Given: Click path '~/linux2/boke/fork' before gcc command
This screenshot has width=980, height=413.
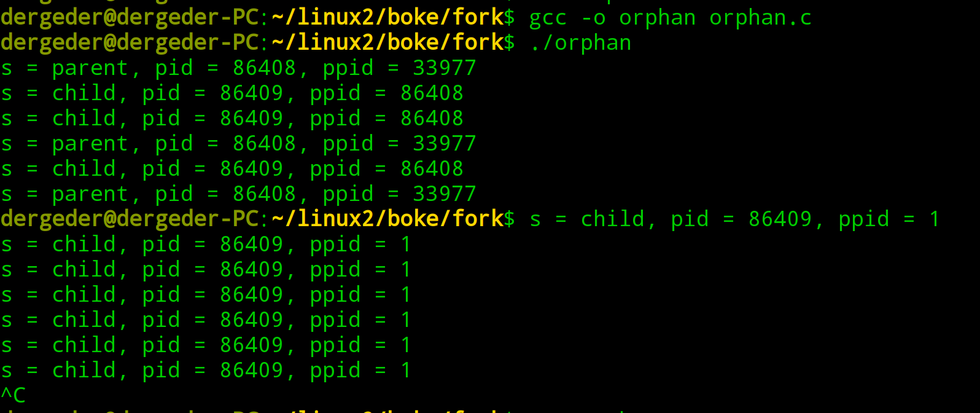Looking at the screenshot, I should click(388, 17).
